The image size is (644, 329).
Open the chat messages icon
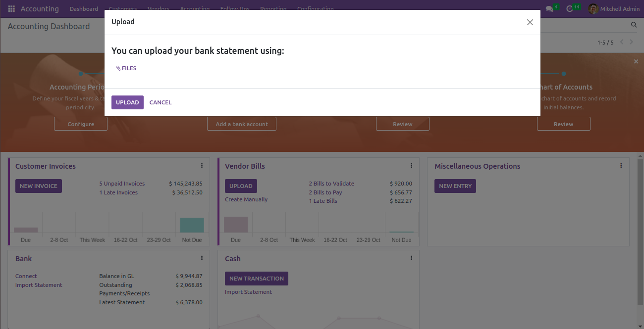tap(549, 9)
